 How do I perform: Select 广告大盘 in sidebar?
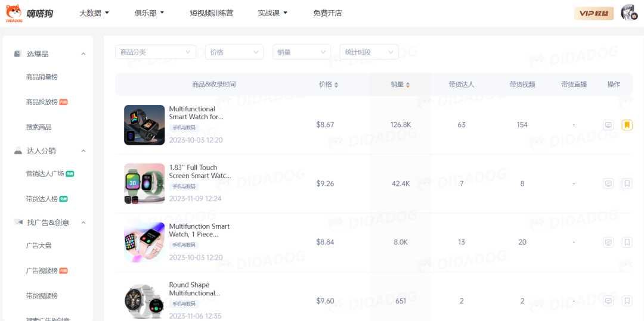tap(39, 245)
